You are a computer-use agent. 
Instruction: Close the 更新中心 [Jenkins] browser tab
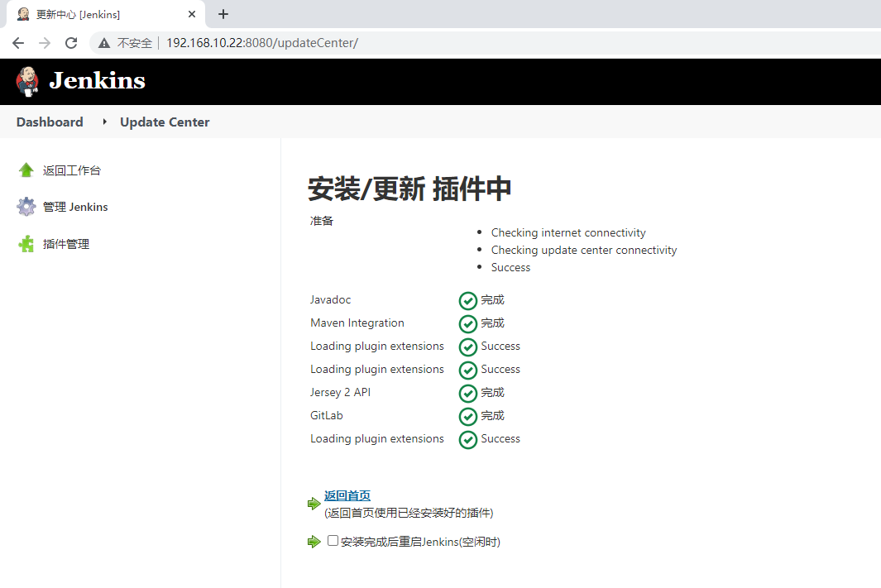click(x=192, y=14)
